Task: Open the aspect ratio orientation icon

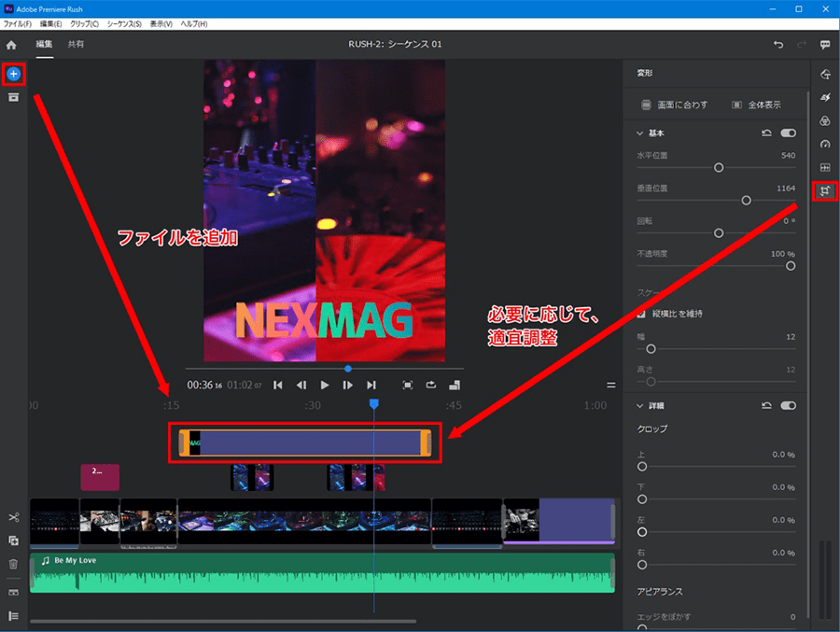Action: click(455, 385)
